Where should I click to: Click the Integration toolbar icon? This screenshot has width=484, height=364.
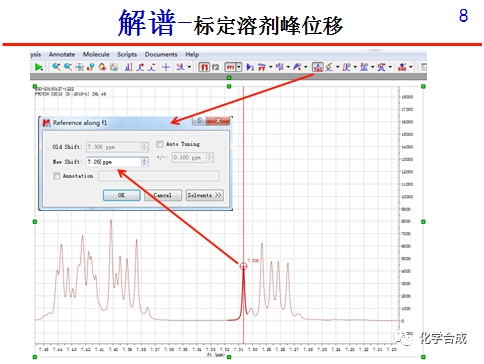pos(346,67)
